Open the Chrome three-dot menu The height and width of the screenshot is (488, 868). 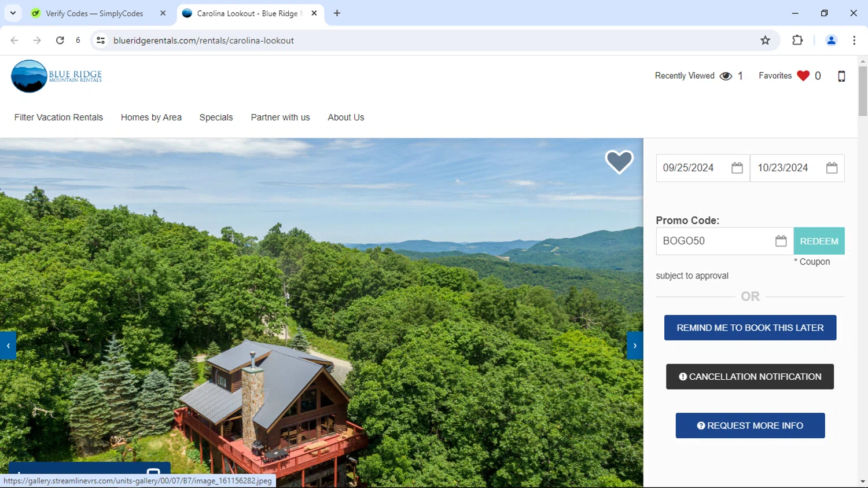pyautogui.click(x=854, y=41)
